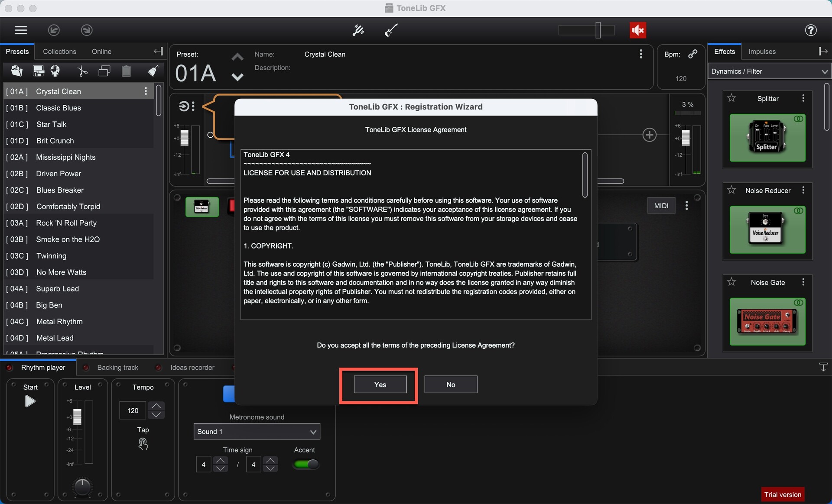The image size is (832, 504).
Task: Increase the time signature numerator
Action: click(x=221, y=460)
